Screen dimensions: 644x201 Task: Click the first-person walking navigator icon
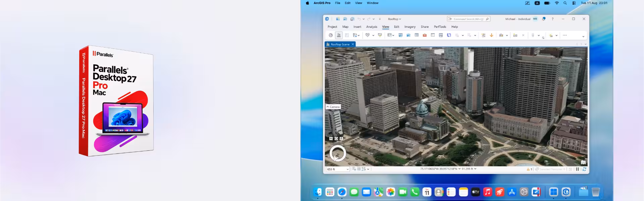(x=341, y=138)
